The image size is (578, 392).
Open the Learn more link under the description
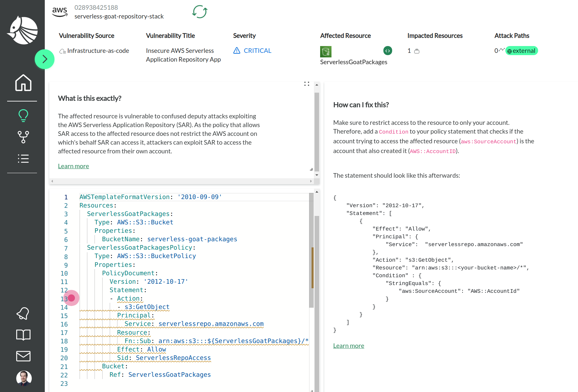pyautogui.click(x=73, y=166)
